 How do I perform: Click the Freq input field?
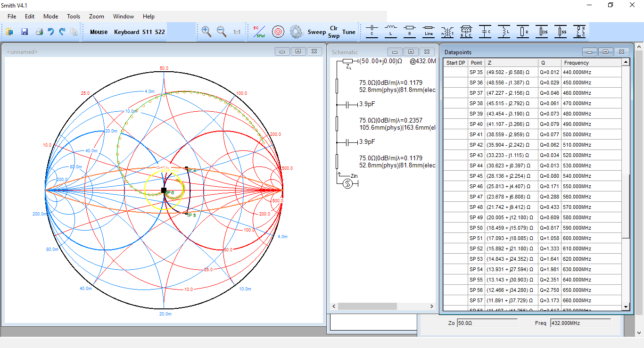(x=580, y=323)
